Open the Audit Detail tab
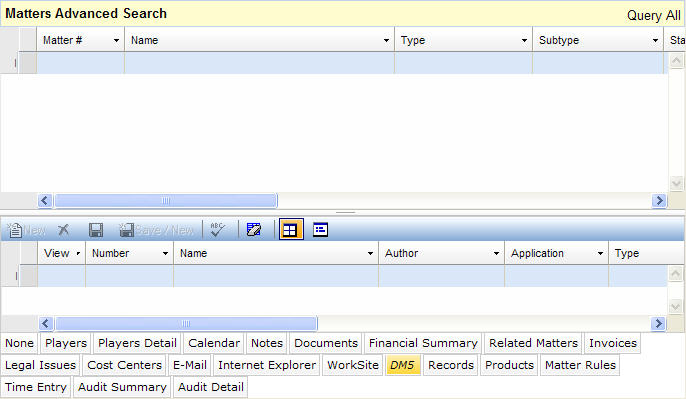This screenshot has height=399, width=686. 211,387
